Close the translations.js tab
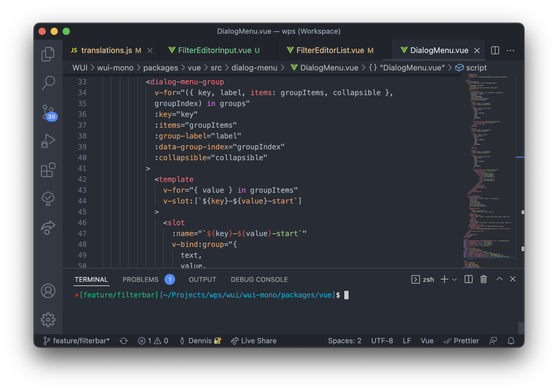The image size is (558, 392). [x=150, y=51]
